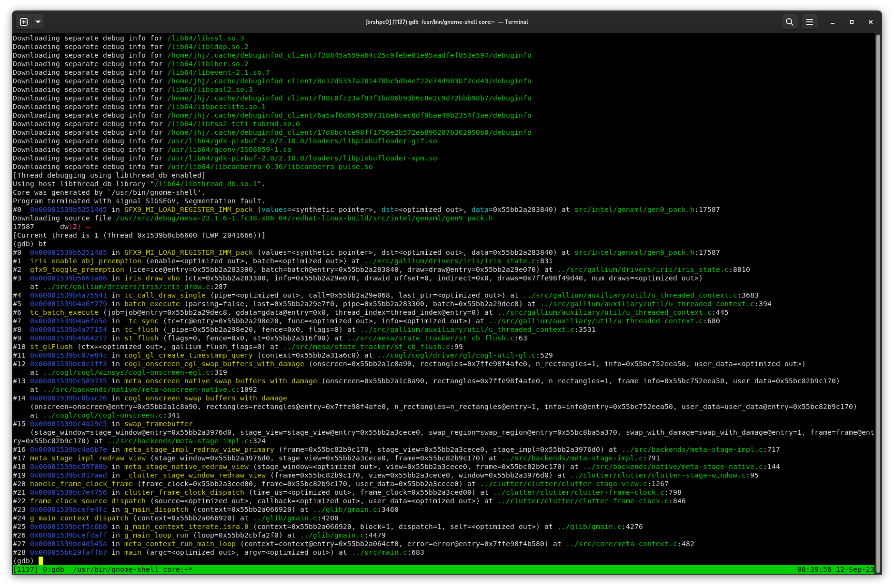Viewport: 894px width, 588px height.
Task: Click the tmux session label [1137]
Action: click(26, 569)
